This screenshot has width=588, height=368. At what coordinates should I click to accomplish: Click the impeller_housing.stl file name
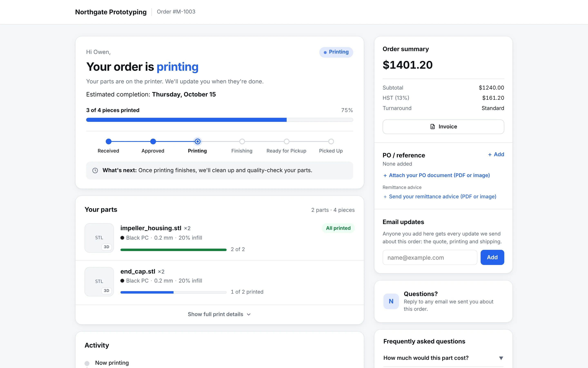151,228
